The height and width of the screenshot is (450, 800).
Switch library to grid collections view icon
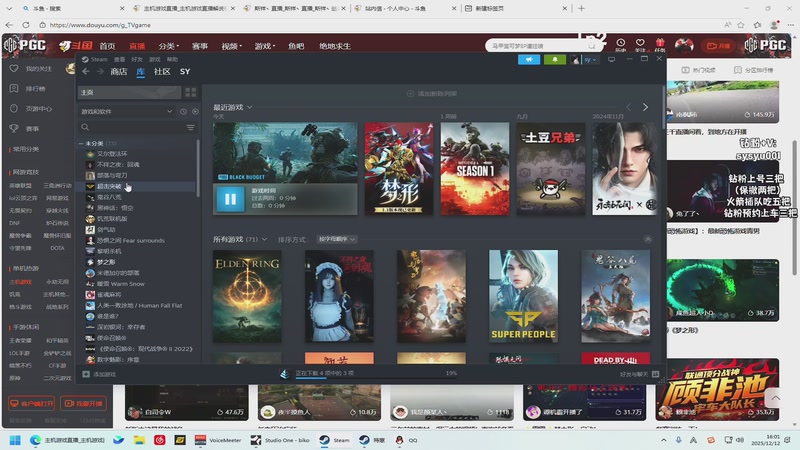point(191,92)
